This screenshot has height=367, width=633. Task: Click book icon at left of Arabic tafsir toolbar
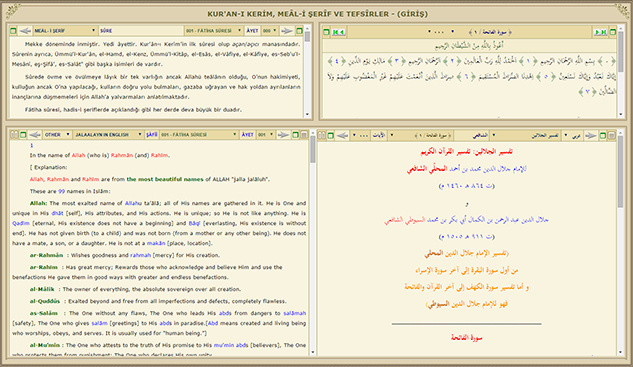[321, 135]
